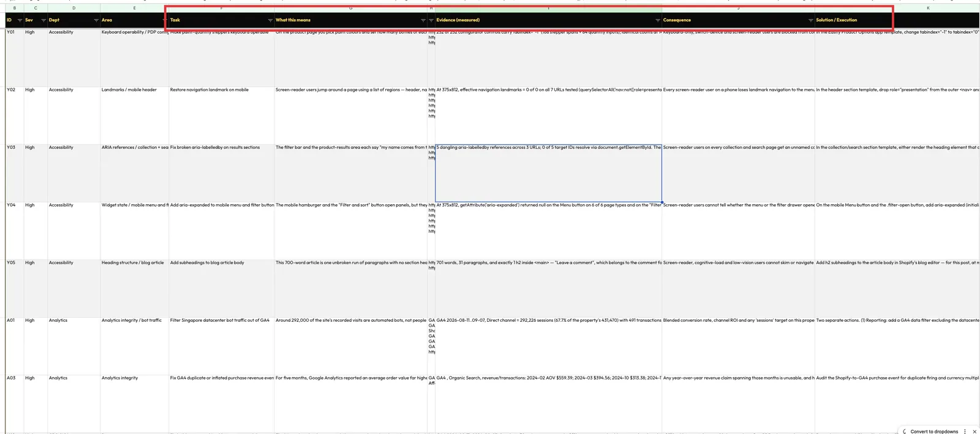Click the Task header cell
Viewport: 980px width, 434px height.
tap(221, 20)
